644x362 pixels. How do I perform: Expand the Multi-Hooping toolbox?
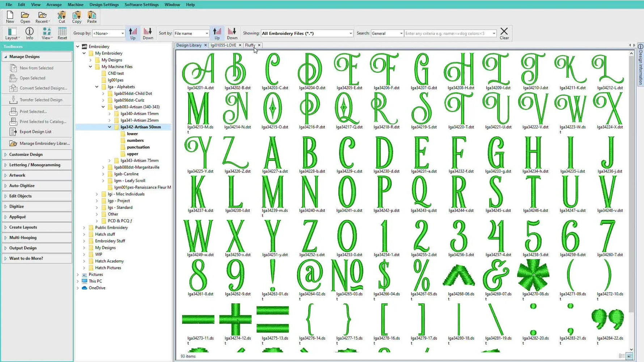(37, 238)
